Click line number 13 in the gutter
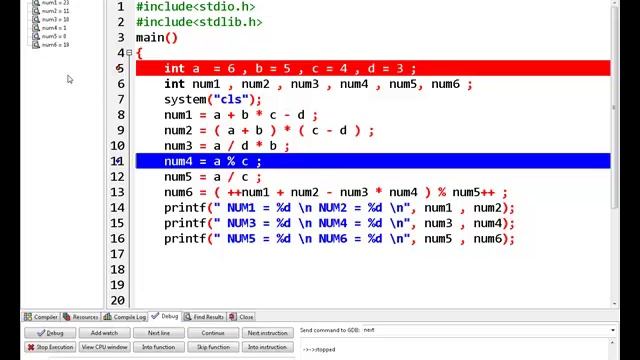Viewport: 640px width, 360px height. coord(118,192)
